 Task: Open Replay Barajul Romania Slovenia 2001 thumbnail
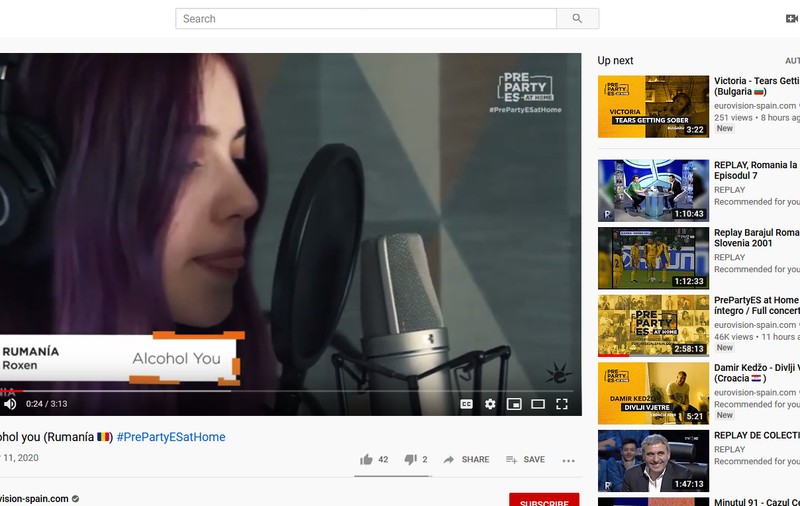[653, 258]
